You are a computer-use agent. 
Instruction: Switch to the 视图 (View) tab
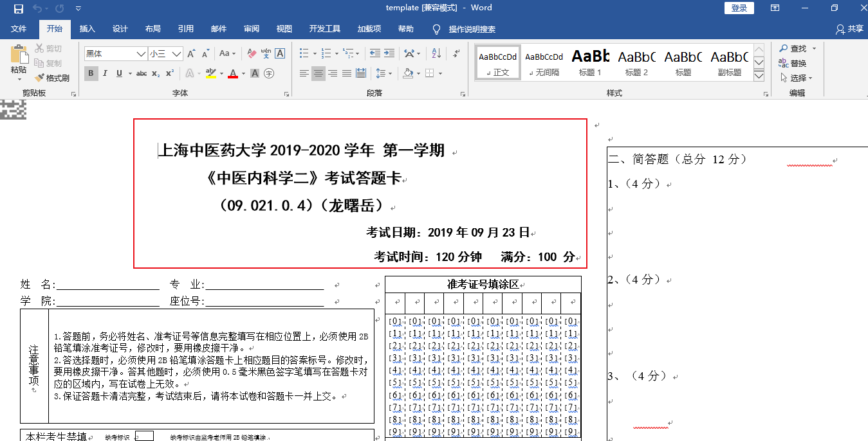(284, 29)
